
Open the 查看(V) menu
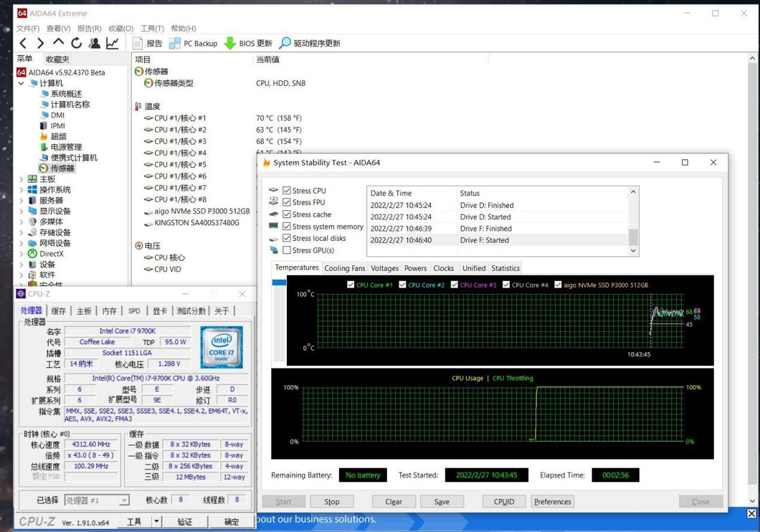[58, 28]
